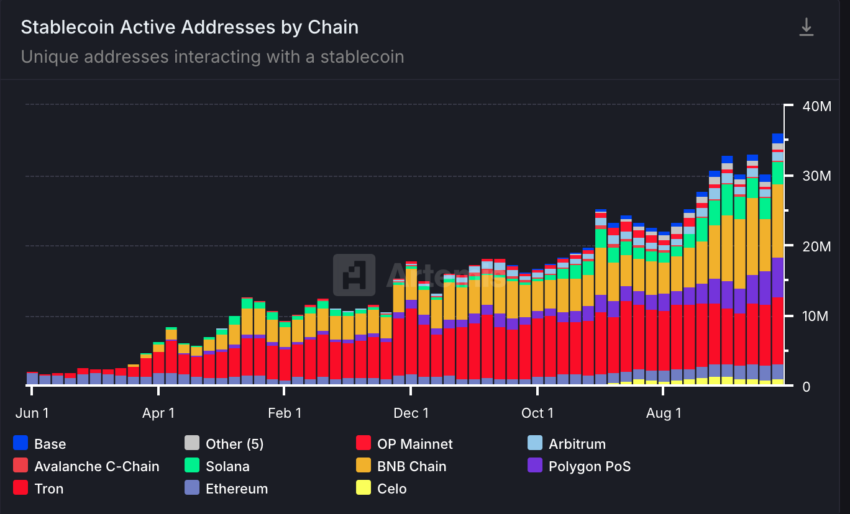The height and width of the screenshot is (514, 850).
Task: Toggle the Base legend swatch
Action: coord(21,443)
